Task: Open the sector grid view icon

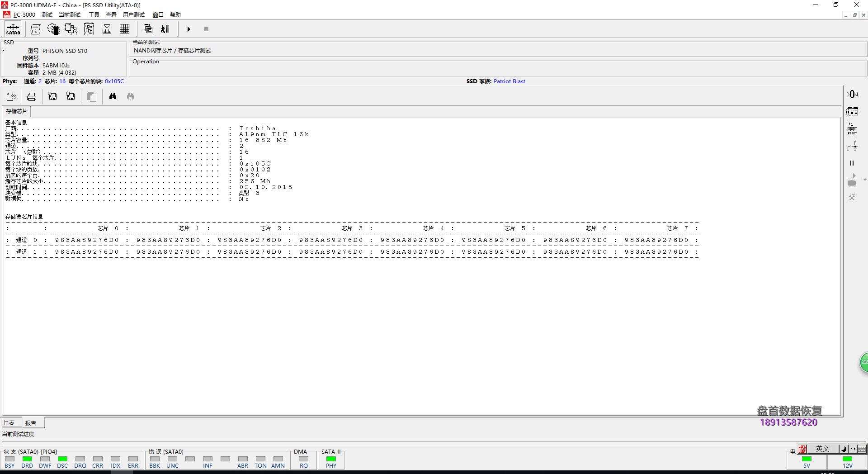Action: pyautogui.click(x=125, y=29)
